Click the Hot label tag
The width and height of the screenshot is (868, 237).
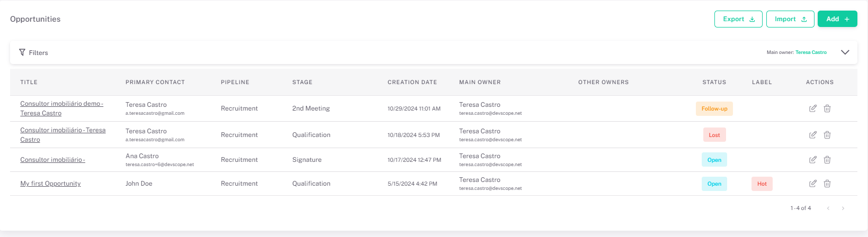tap(762, 184)
